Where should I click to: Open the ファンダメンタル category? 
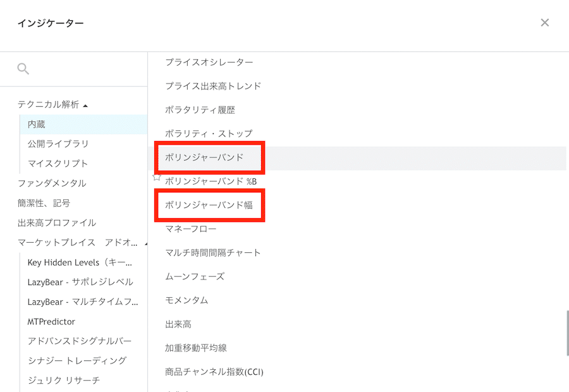tap(52, 183)
